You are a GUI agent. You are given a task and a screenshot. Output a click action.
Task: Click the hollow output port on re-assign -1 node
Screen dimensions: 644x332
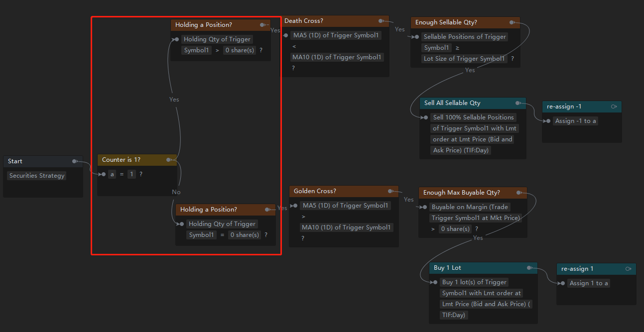coord(614,107)
